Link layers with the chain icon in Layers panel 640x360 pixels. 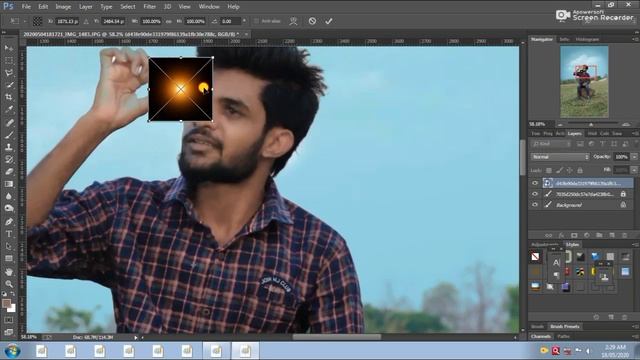[x=549, y=235]
